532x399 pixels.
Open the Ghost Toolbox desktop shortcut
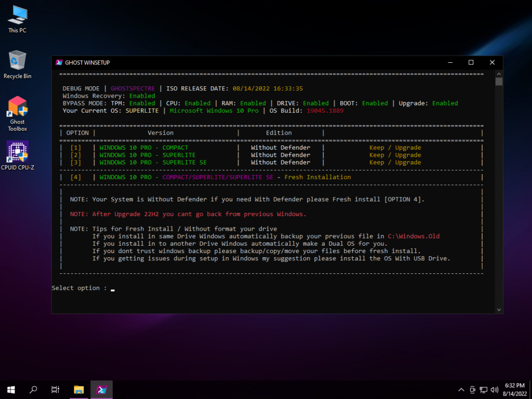pos(17,108)
